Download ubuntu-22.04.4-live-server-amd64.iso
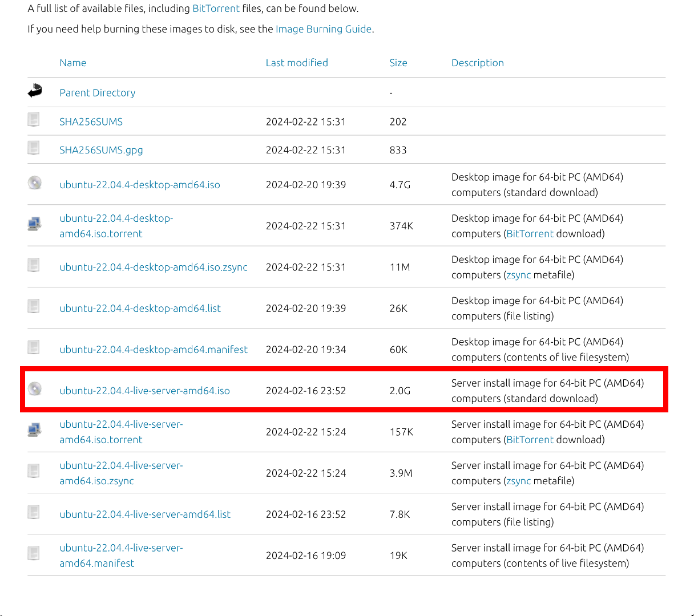This screenshot has height=616, width=694. 145,391
